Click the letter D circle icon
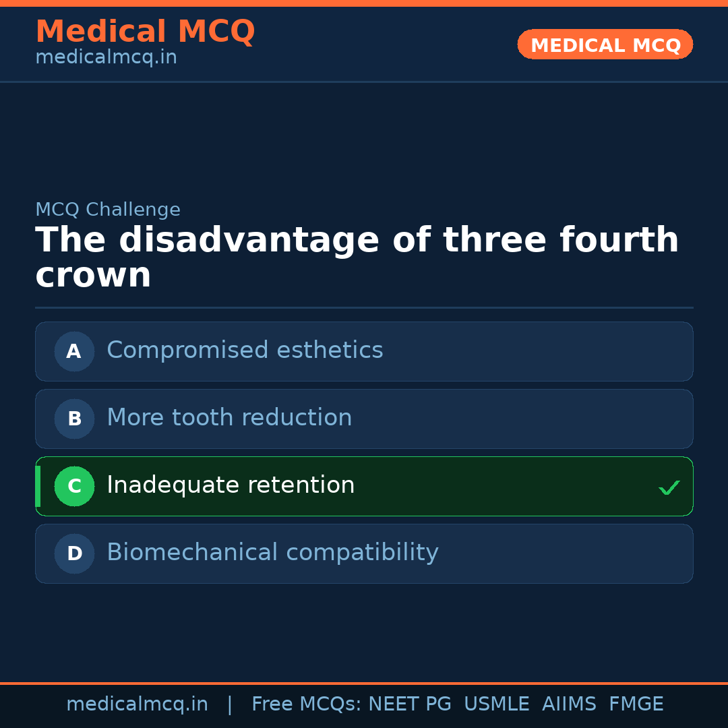This screenshot has height=728, width=728. point(74,553)
